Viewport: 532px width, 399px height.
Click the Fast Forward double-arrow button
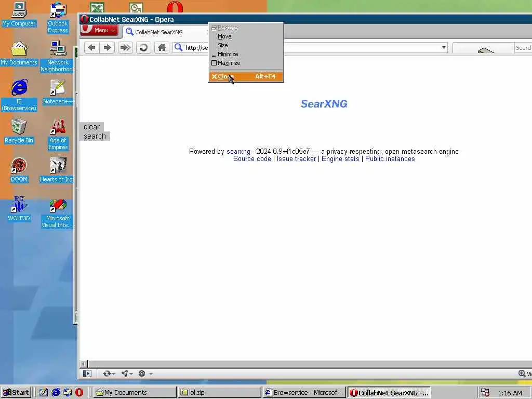[125, 47]
